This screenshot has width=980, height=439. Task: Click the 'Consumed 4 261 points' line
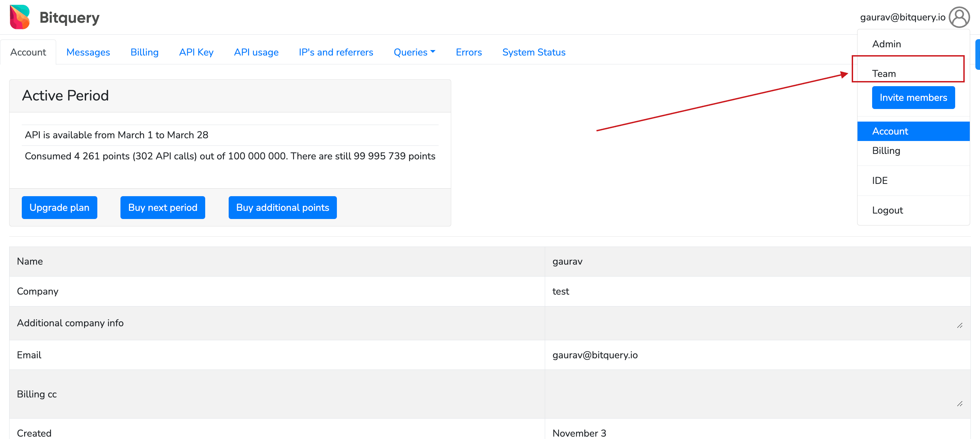tap(230, 156)
